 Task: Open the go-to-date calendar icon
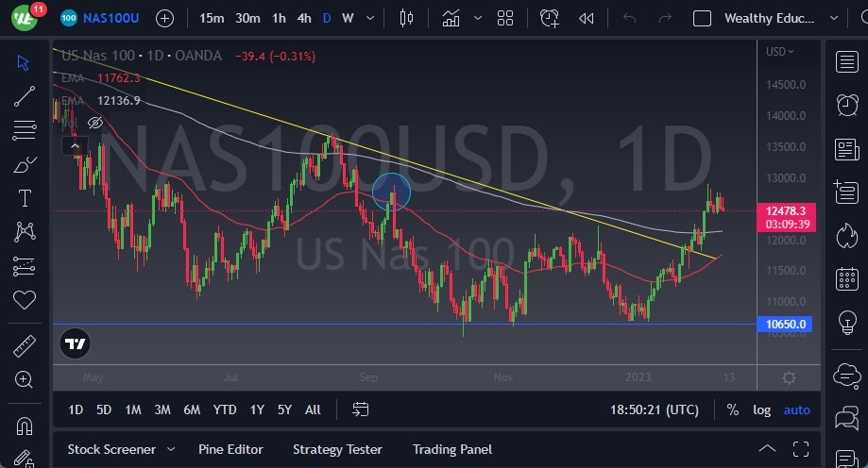tap(361, 409)
